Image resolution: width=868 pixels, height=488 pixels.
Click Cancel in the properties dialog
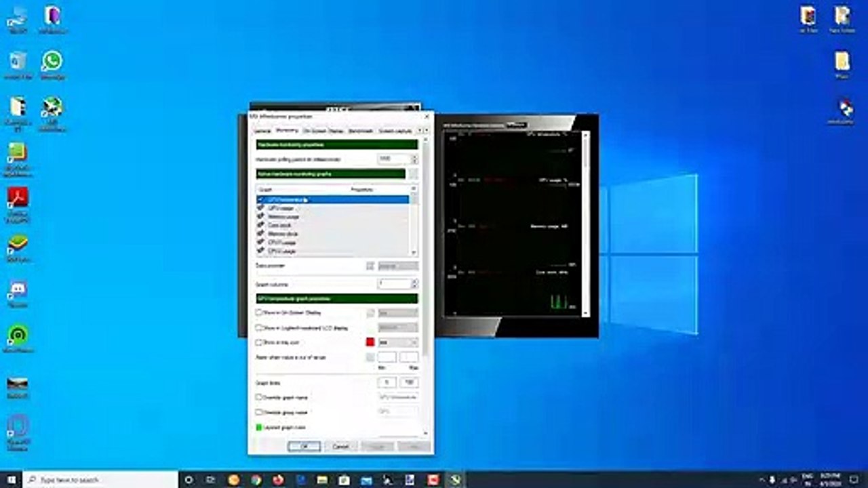340,447
